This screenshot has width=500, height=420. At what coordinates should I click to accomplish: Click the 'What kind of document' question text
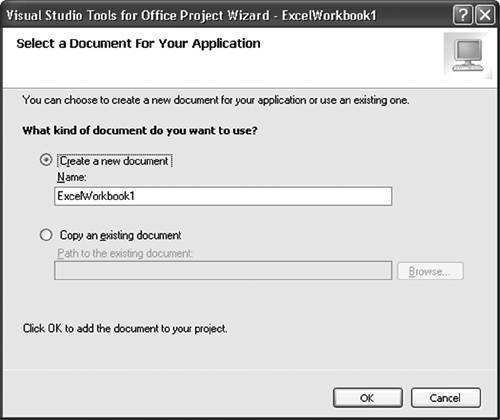140,130
